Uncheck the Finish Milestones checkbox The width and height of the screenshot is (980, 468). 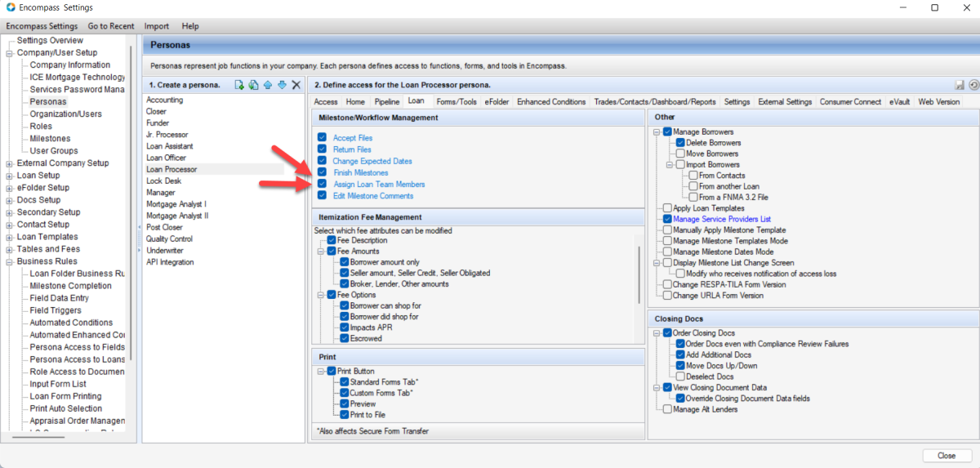322,173
